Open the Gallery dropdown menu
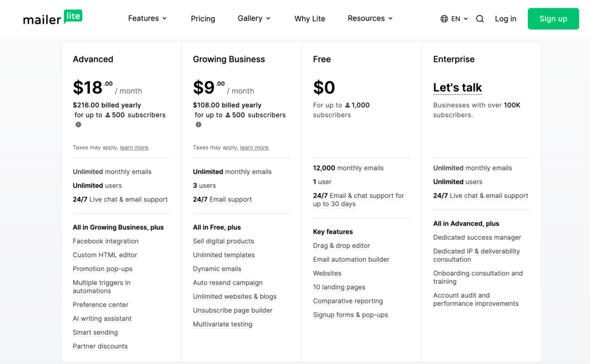This screenshot has width=590, height=364. 254,18
